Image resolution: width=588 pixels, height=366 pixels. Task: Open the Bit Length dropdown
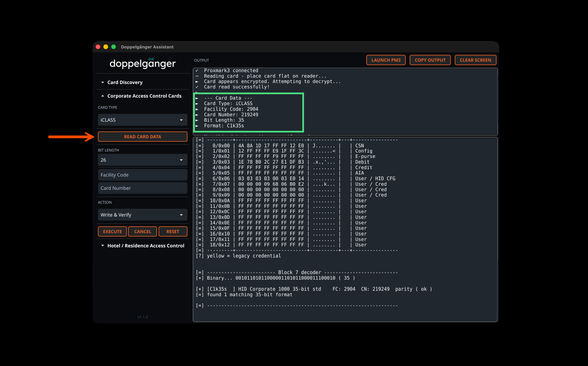pyautogui.click(x=142, y=160)
